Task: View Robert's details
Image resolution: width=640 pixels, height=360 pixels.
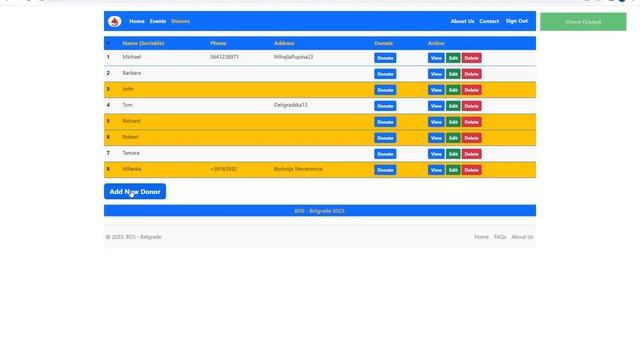Action: click(436, 138)
